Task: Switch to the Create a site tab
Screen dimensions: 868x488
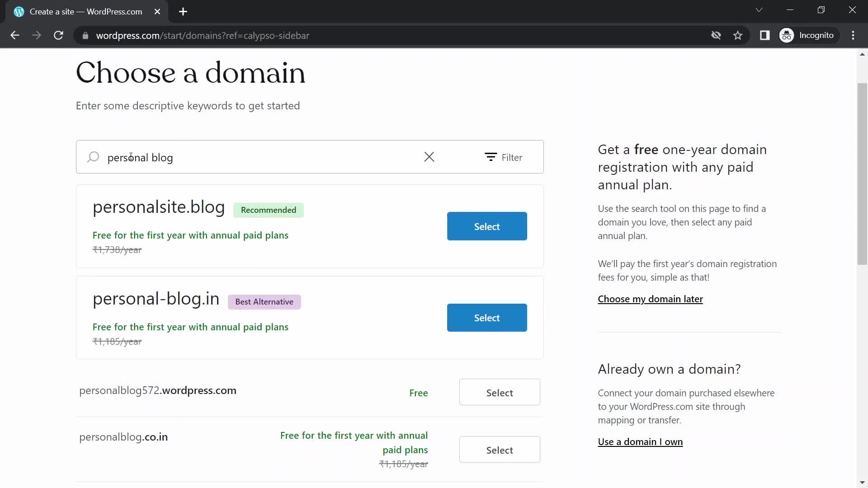Action: [81, 11]
